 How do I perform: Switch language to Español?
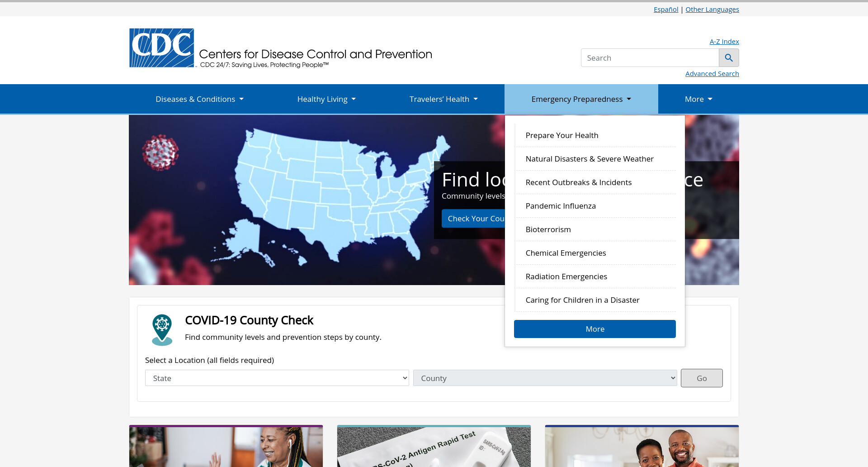coord(666,10)
